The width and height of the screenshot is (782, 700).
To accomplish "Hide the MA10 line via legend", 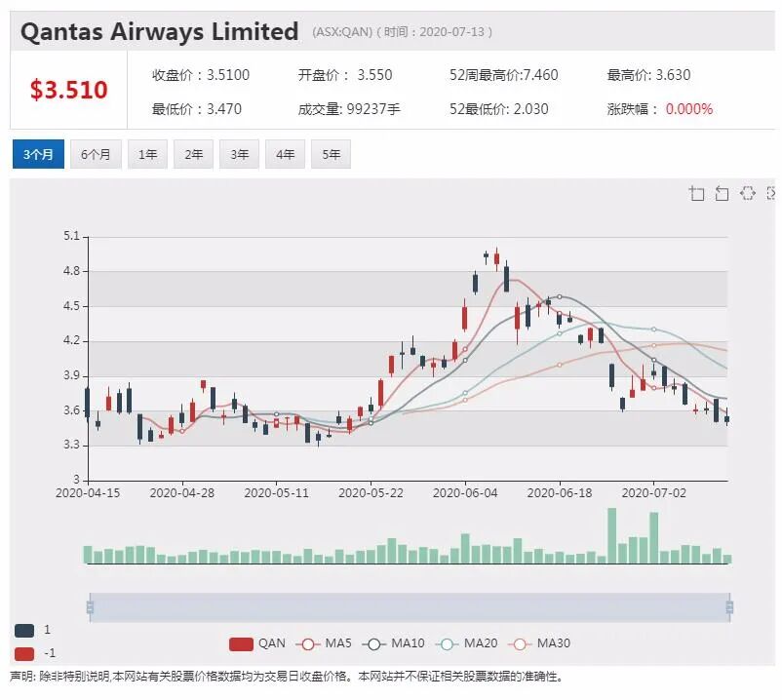I will tap(394, 643).
